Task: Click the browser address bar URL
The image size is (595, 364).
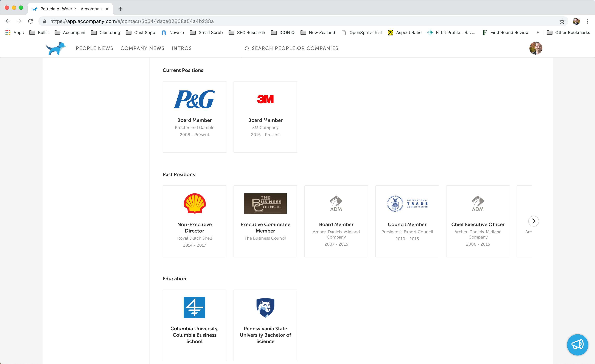Action: pyautogui.click(x=132, y=21)
